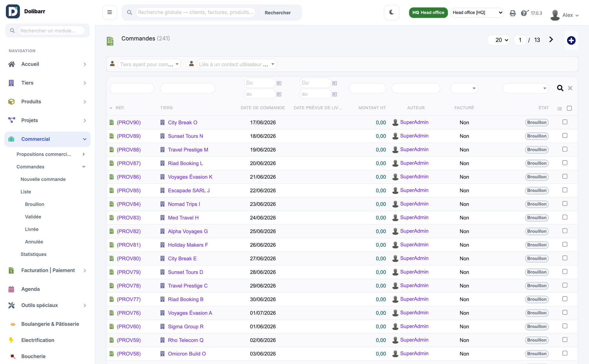Check the box for row (PROV89)

pyautogui.click(x=565, y=136)
